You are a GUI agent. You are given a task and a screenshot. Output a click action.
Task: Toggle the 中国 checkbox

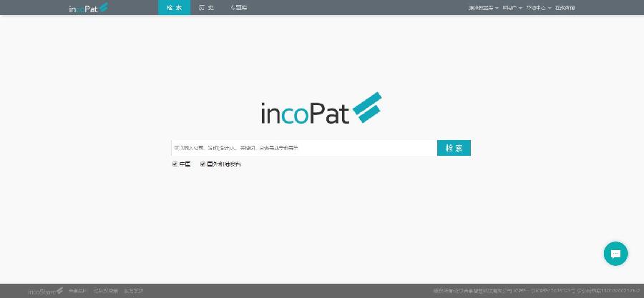point(175,164)
